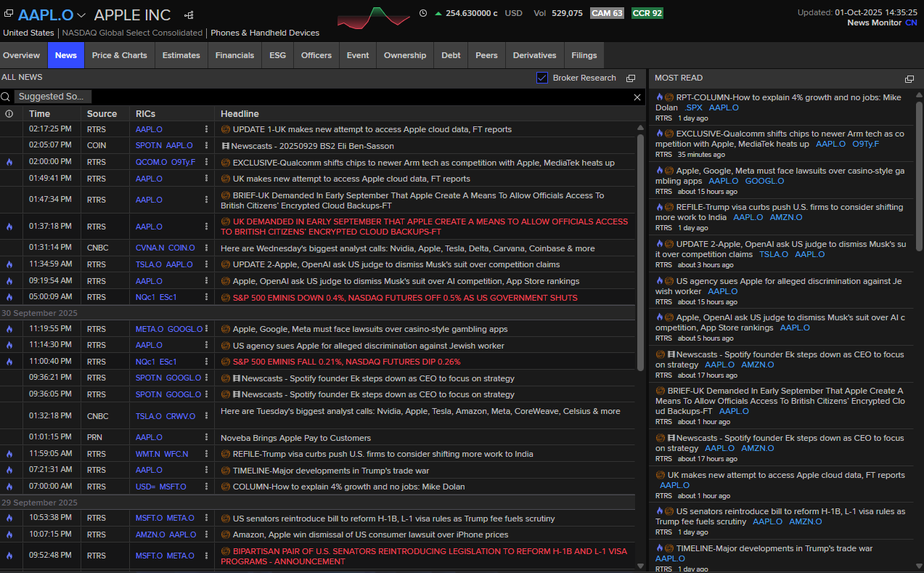Expand the AAPL.O symbol dropdown chevron
Viewport: 924px width, 573px height.
click(81, 15)
